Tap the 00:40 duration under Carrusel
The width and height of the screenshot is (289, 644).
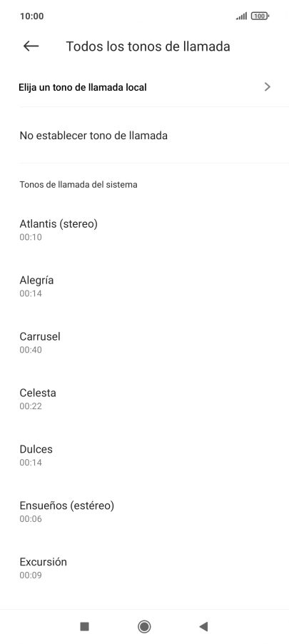pyautogui.click(x=31, y=350)
